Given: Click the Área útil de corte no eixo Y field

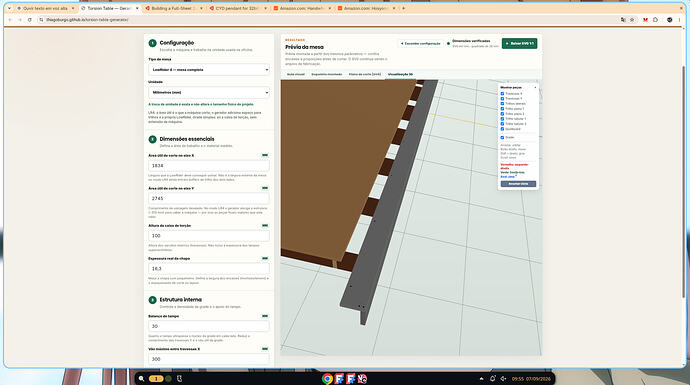Looking at the screenshot, I should coord(209,198).
